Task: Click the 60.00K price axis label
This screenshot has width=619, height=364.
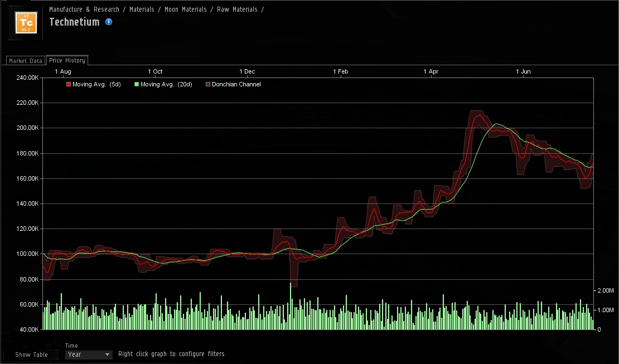Action: click(x=29, y=304)
